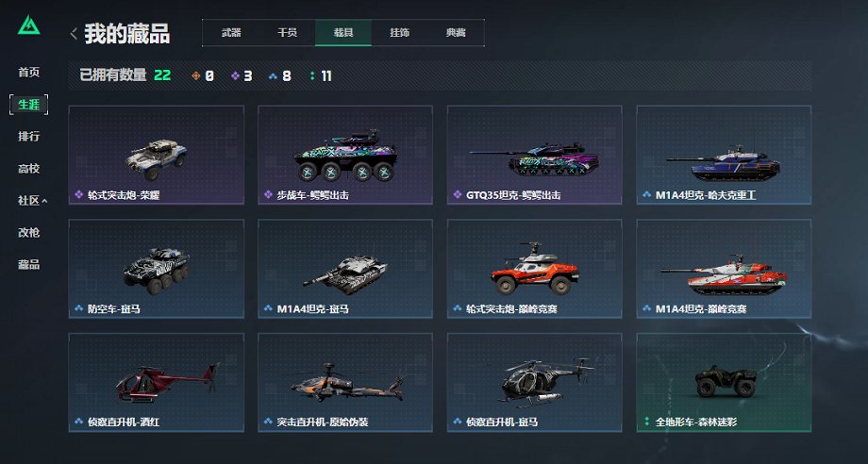Open 排行 in the sidebar
Screen dimensions: 868x464
click(29, 137)
